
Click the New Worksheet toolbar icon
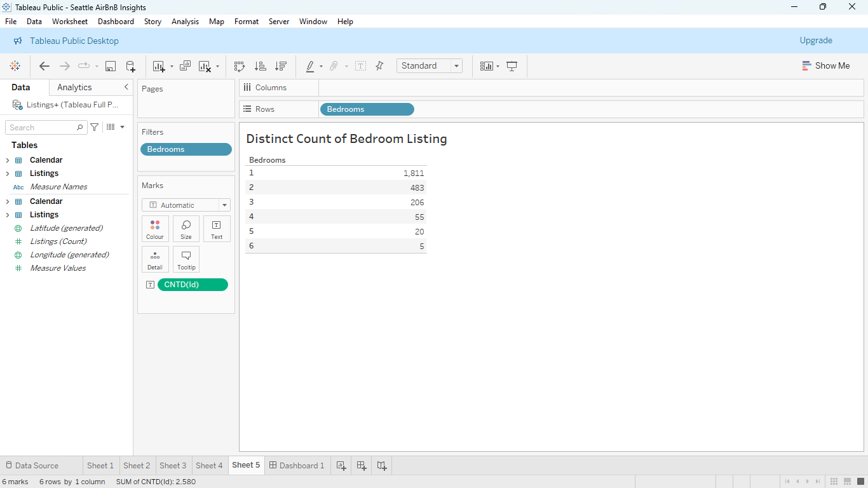pos(159,66)
